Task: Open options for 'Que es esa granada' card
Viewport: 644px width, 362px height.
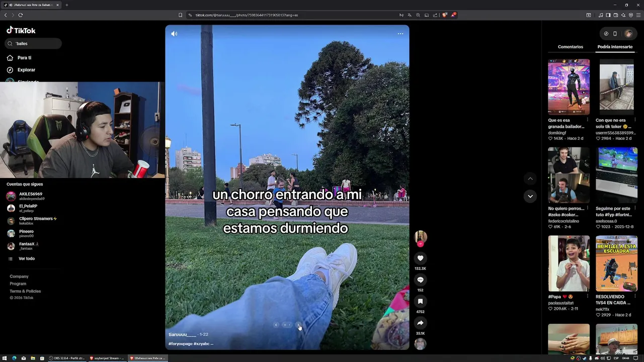Action: tap(587, 120)
